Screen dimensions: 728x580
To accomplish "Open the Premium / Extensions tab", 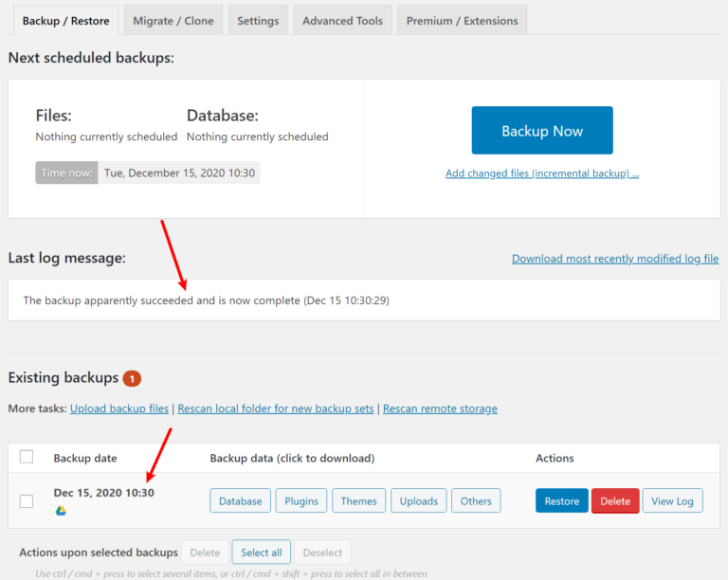I will [x=462, y=21].
